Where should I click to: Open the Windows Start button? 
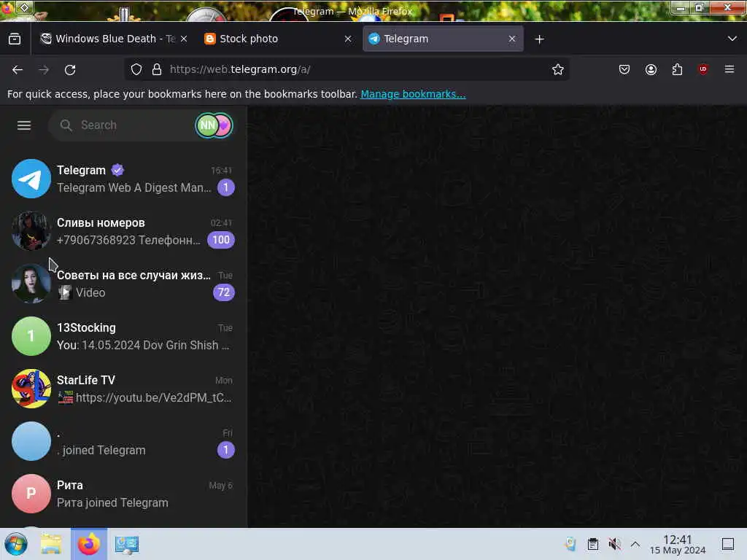click(x=16, y=544)
